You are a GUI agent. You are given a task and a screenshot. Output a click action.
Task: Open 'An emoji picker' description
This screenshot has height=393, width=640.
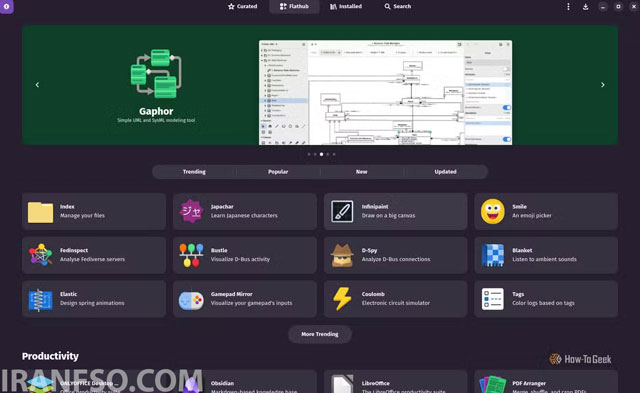pos(532,215)
